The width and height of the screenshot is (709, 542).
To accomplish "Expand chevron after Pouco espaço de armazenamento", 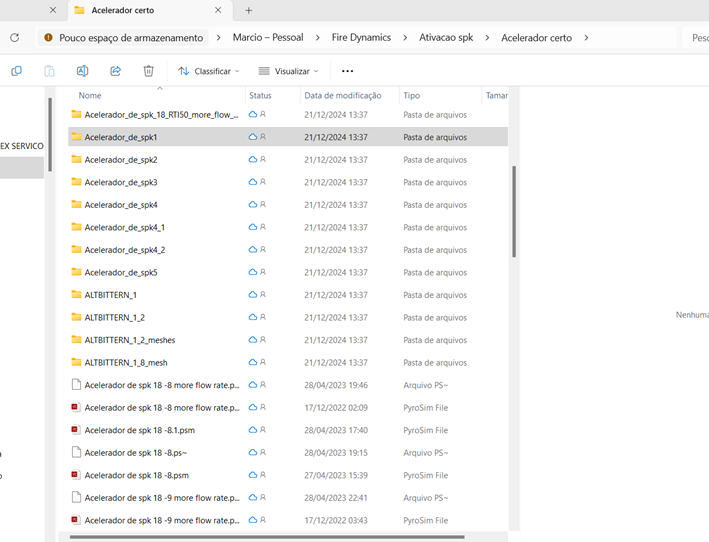I will coord(218,38).
